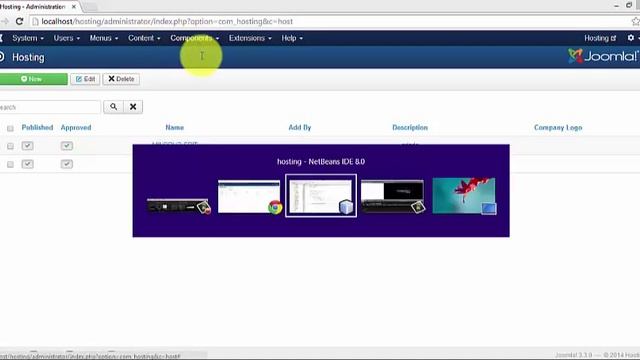This screenshot has width=640, height=360.
Task: Sort by Published column
Action: [x=37, y=127]
